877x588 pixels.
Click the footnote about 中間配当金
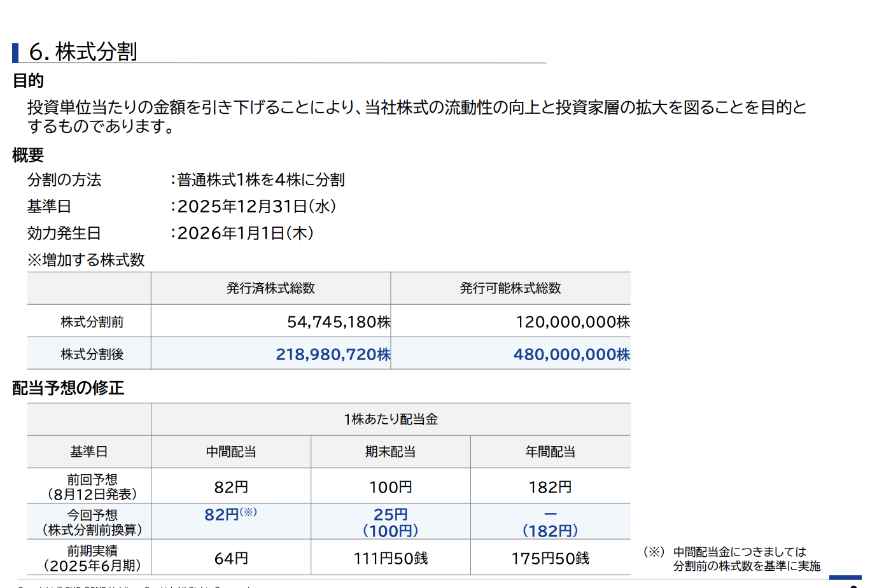tap(738, 559)
